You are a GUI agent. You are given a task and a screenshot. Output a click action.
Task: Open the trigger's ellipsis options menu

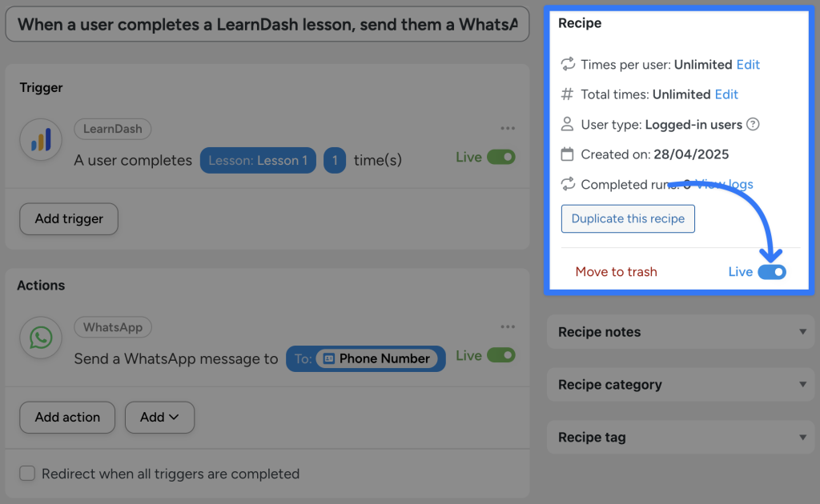(x=508, y=127)
